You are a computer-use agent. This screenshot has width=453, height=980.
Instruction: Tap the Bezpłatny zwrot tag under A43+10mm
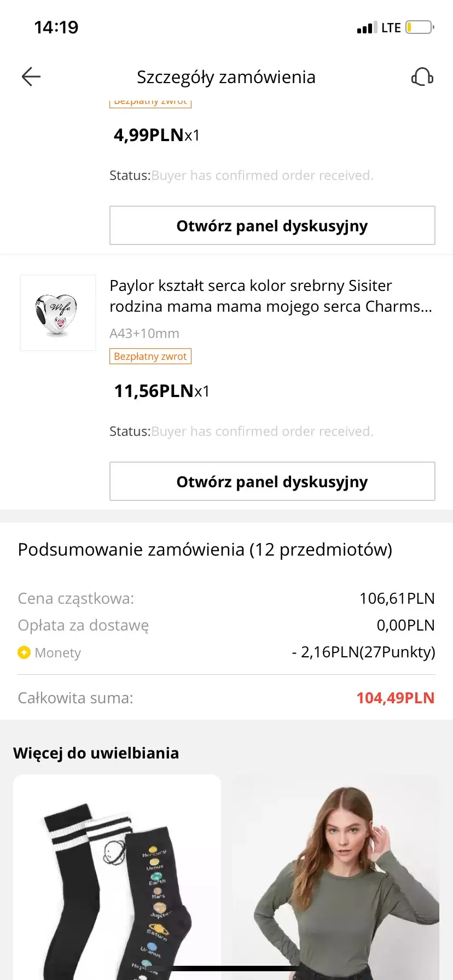click(150, 357)
